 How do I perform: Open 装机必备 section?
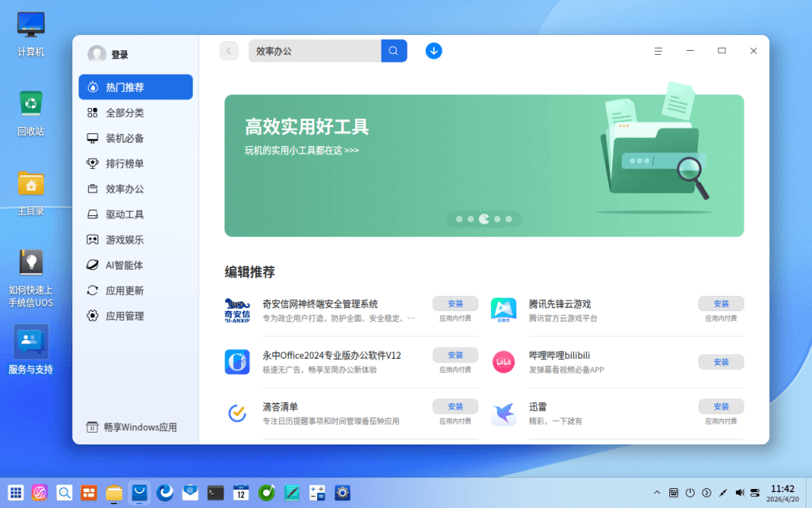click(x=136, y=138)
